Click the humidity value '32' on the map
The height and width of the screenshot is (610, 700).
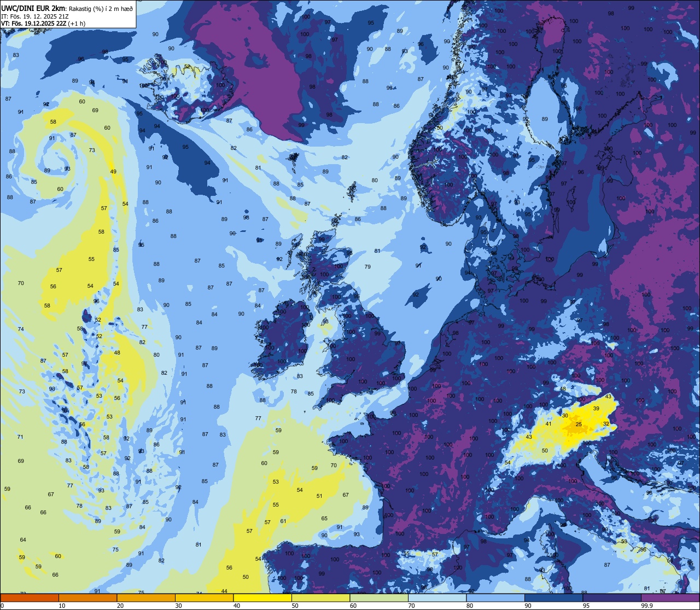606,424
